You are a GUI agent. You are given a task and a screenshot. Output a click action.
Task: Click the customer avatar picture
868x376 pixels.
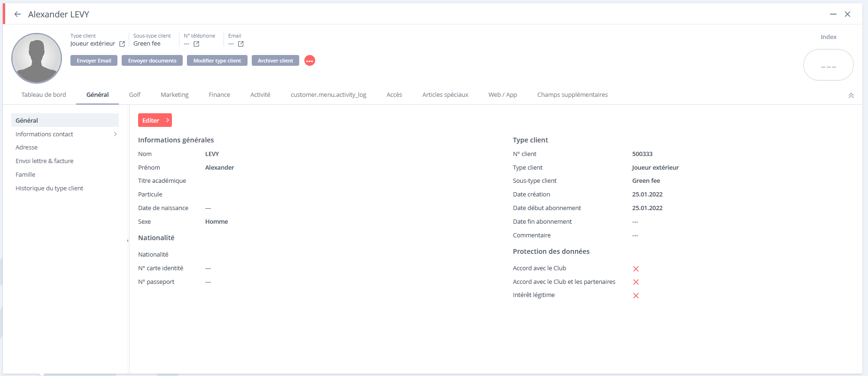[x=37, y=58]
